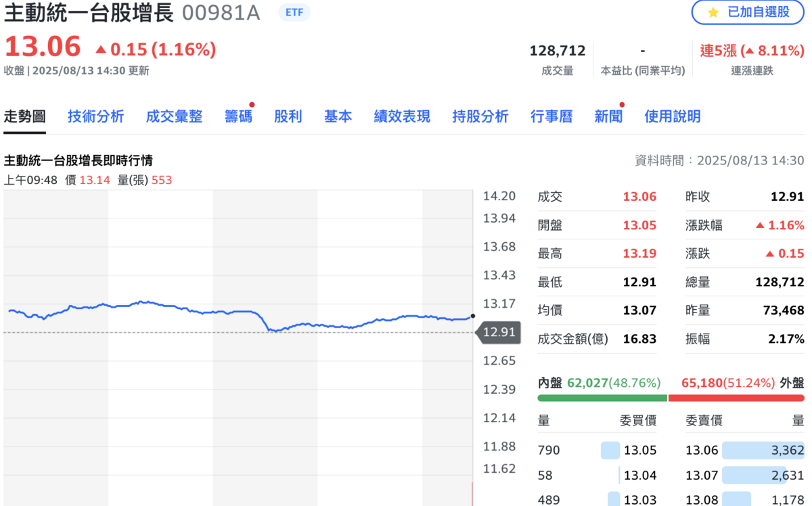The height and width of the screenshot is (506, 812).
Task: Open the 使用說明 tab
Action: pyautogui.click(x=673, y=116)
